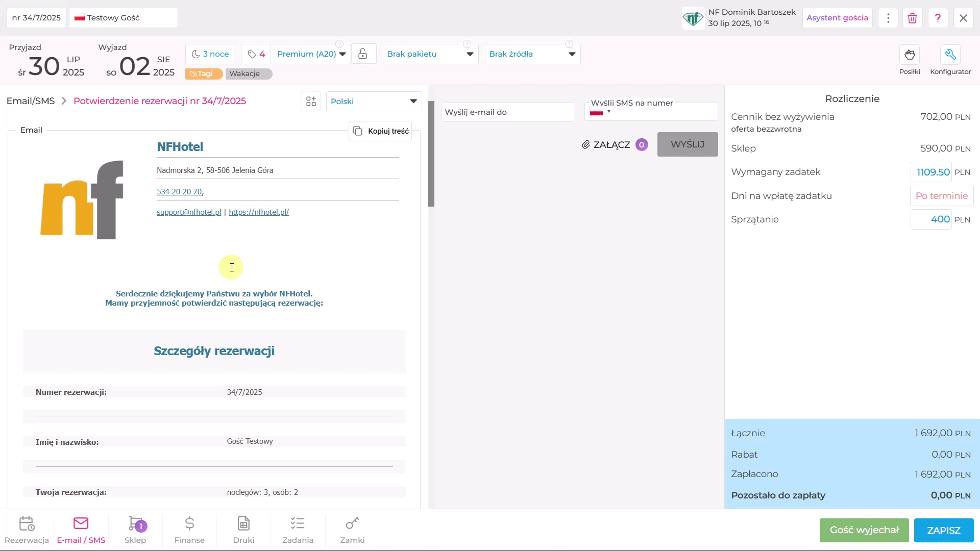Viewport: 980px width, 551px height.
Task: Click the template grid plus icon
Action: click(311, 101)
